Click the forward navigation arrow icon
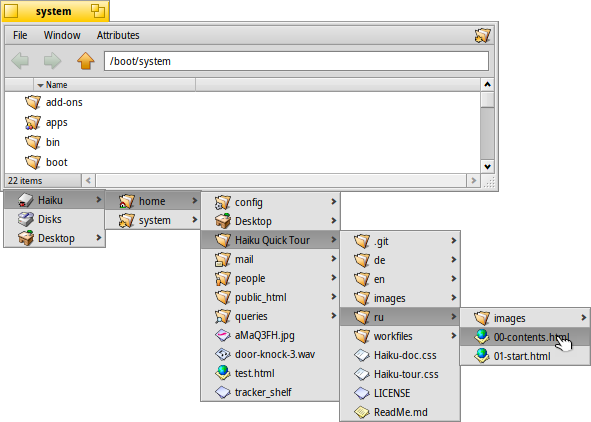 coord(52,61)
